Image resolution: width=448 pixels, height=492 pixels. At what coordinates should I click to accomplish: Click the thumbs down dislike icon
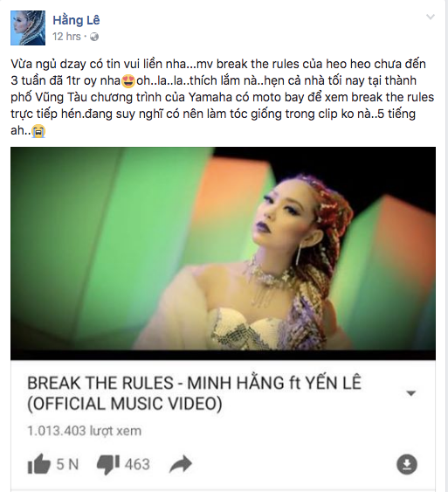108,464
